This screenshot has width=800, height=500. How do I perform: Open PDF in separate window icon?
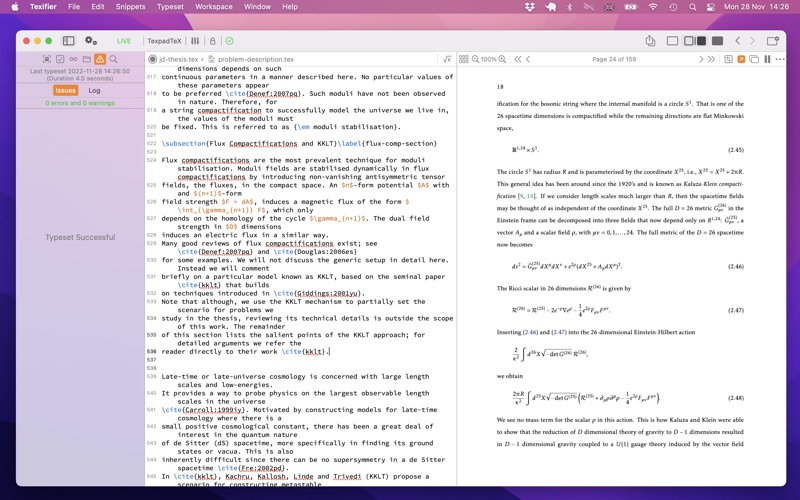tap(754, 59)
